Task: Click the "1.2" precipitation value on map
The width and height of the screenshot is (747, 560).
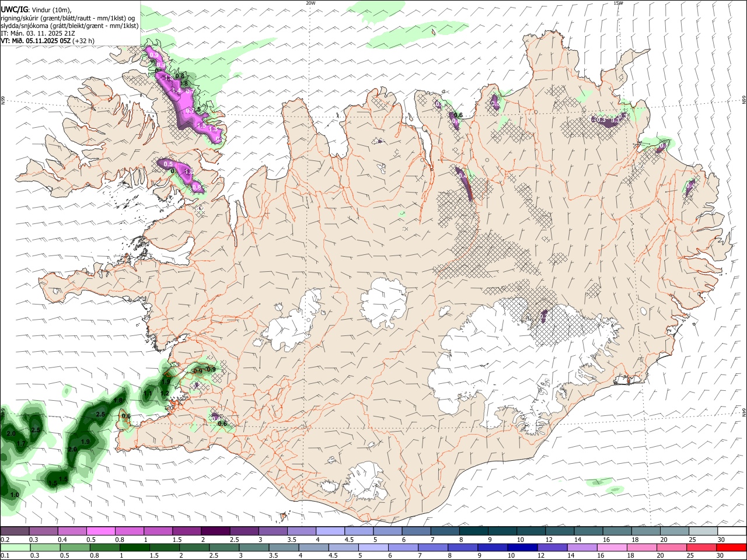Action: pos(165,393)
